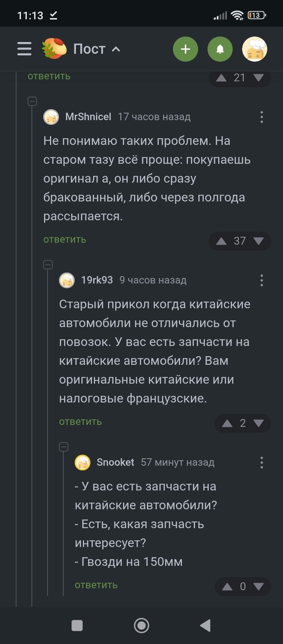This screenshot has height=644, width=283.
Task: Open three-dot menu on Snooket's comment
Action: click(262, 463)
